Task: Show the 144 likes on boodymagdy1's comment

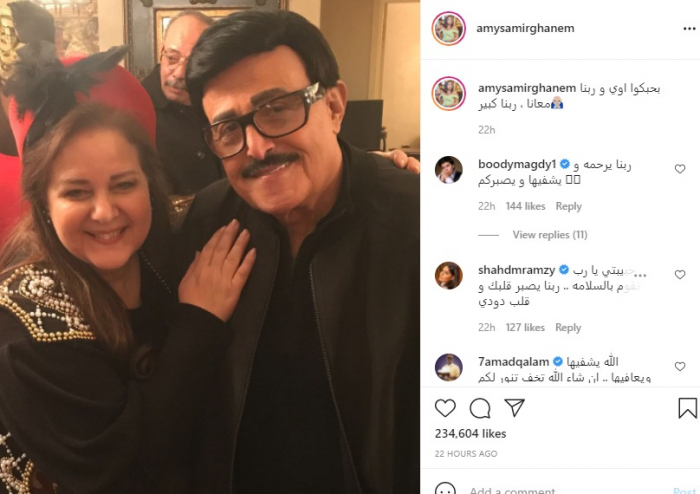Action: click(525, 206)
